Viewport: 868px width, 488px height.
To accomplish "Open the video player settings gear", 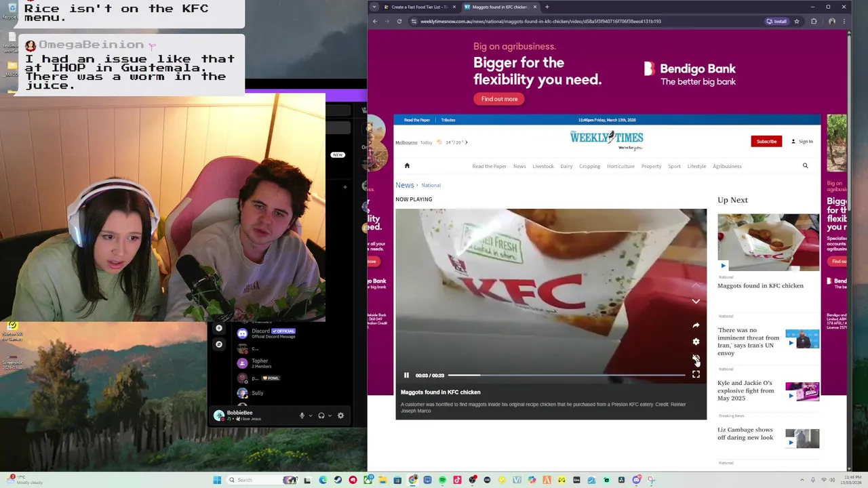I will tap(696, 342).
